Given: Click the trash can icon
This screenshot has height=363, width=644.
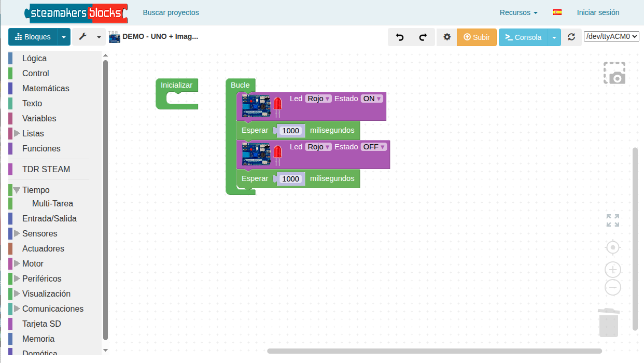Looking at the screenshot, I should tap(609, 323).
